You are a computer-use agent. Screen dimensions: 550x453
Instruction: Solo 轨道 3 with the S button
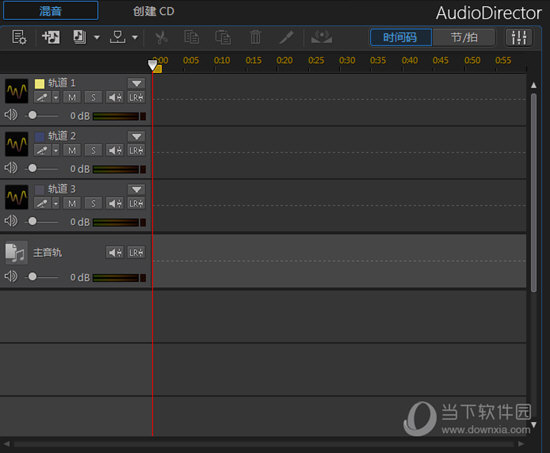coord(93,203)
